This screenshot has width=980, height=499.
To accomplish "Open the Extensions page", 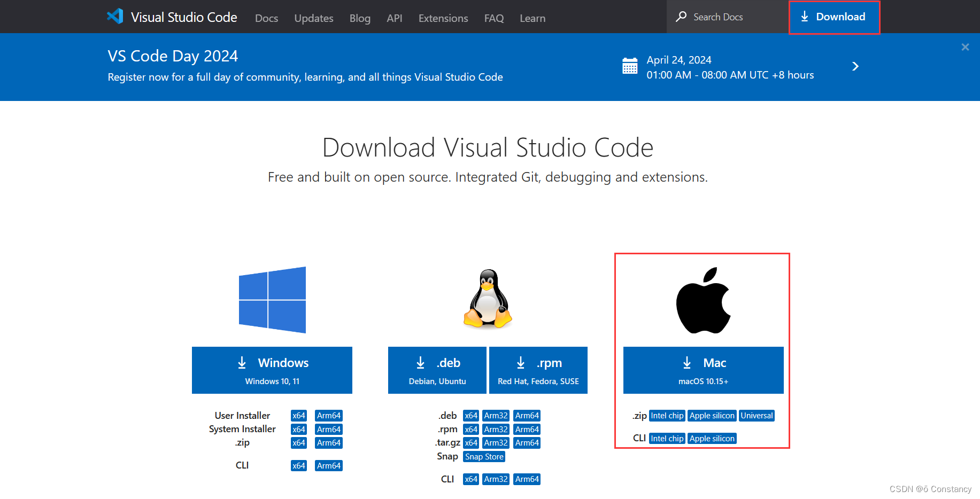I will pos(443,18).
